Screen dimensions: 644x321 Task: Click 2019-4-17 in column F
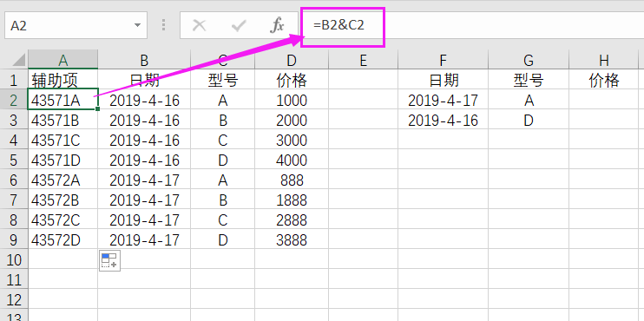pos(443,100)
